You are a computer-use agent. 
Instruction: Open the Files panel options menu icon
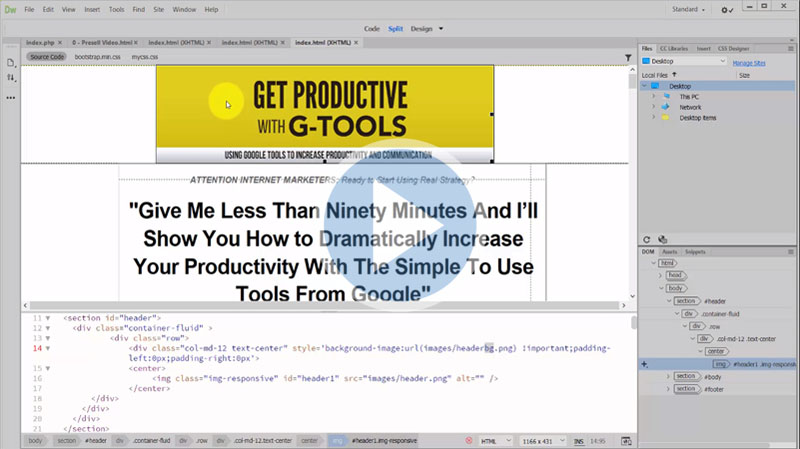pos(790,47)
